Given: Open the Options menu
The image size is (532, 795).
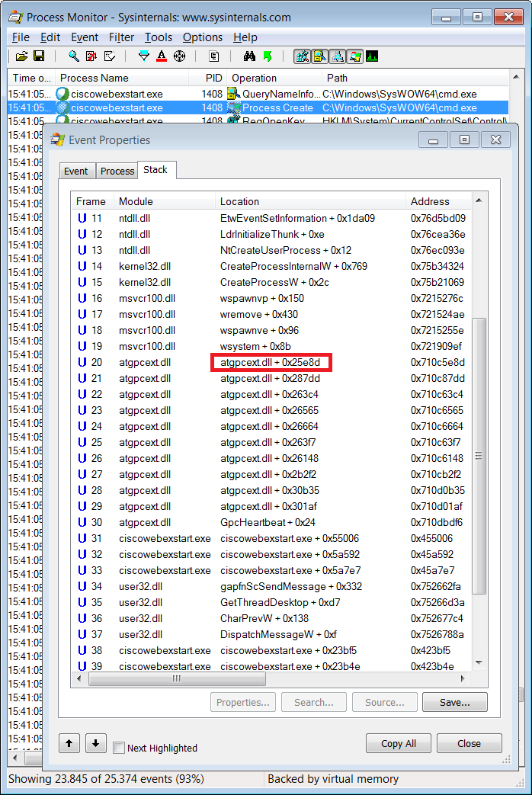Looking at the screenshot, I should coord(203,37).
